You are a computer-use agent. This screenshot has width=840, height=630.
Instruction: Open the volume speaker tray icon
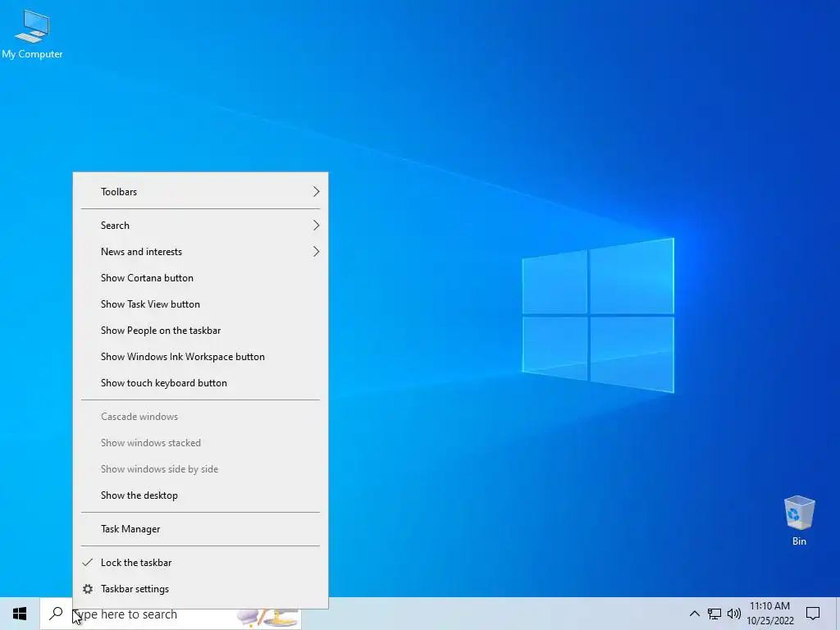tap(734, 614)
